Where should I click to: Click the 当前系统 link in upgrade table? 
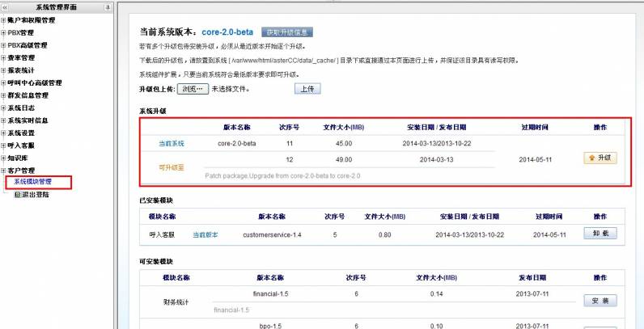pos(171,143)
